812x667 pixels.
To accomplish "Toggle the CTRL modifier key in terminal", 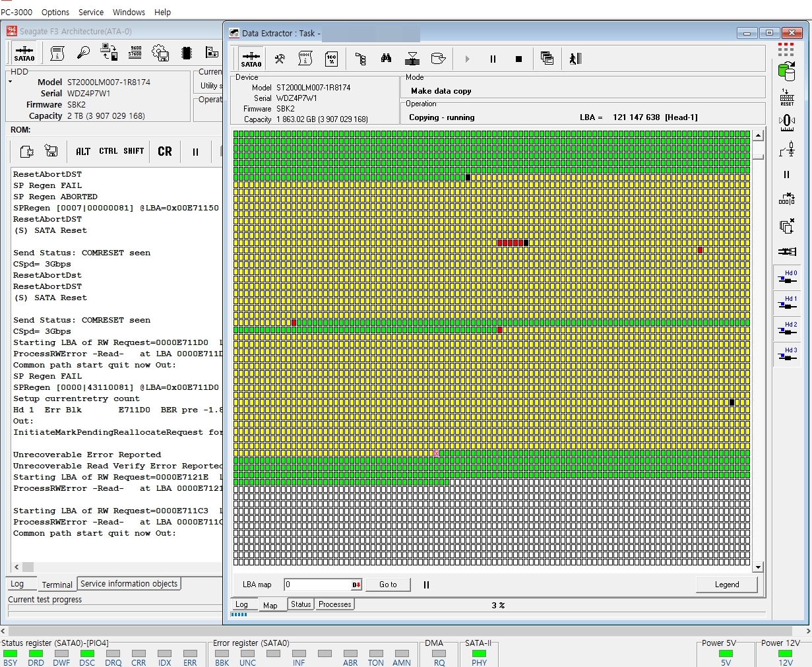I will tap(108, 151).
